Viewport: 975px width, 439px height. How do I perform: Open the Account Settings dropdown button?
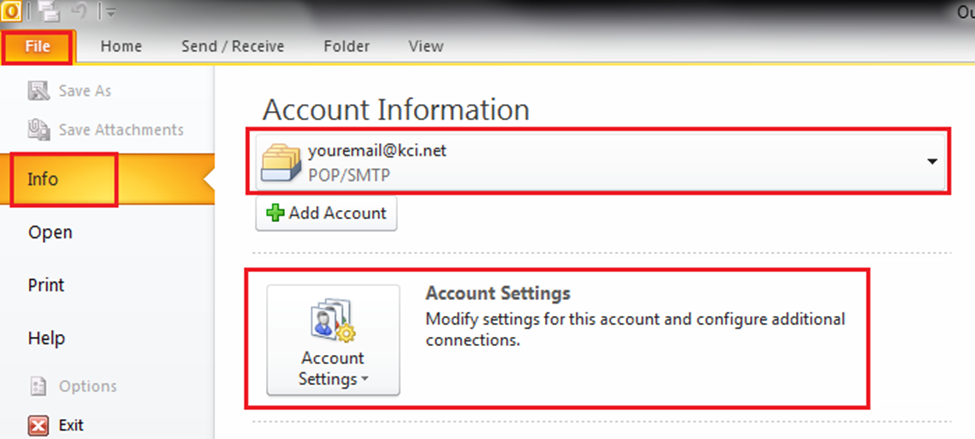point(332,340)
